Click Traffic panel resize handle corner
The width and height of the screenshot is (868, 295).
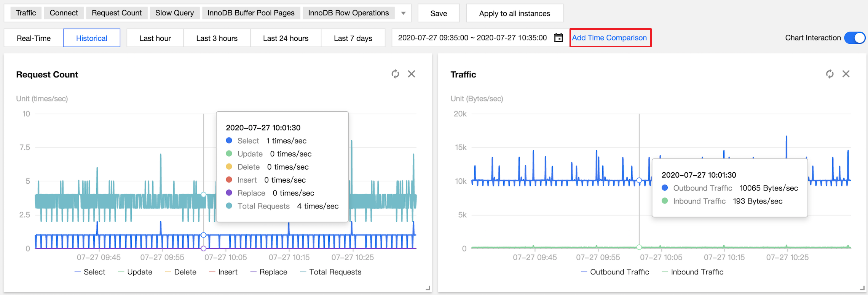[862, 288]
